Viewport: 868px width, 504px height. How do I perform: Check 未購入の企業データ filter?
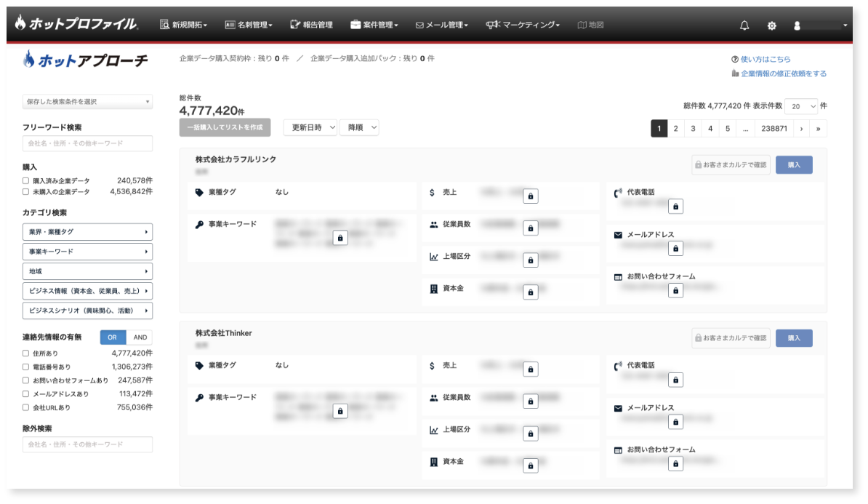[25, 191]
